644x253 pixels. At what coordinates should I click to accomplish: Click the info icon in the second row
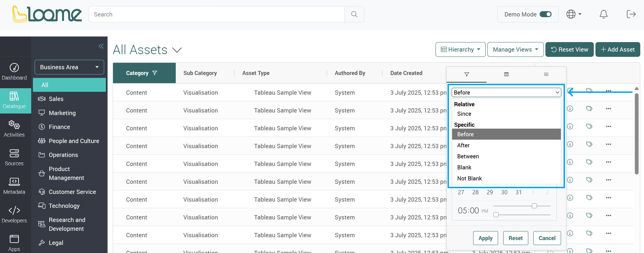click(x=570, y=108)
